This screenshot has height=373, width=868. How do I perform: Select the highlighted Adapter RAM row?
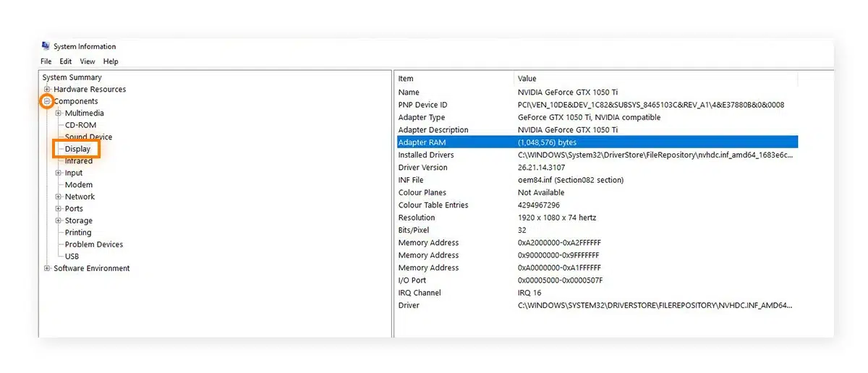[597, 142]
